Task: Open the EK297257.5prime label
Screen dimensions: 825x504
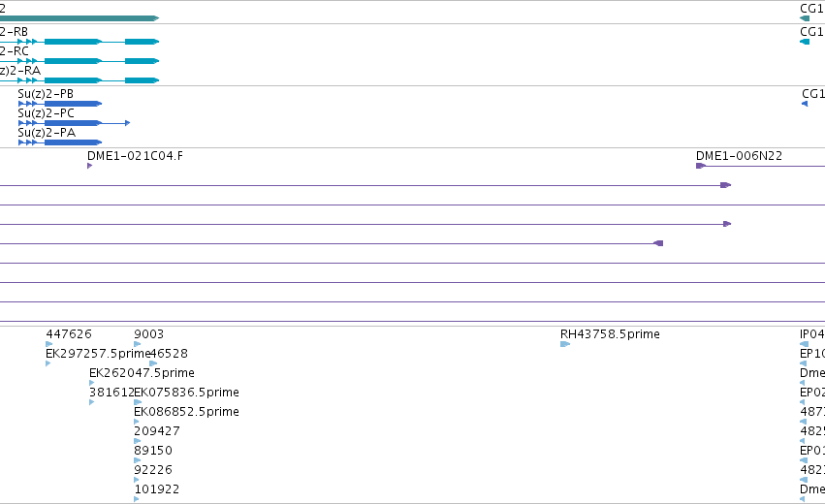Action: pos(98,354)
